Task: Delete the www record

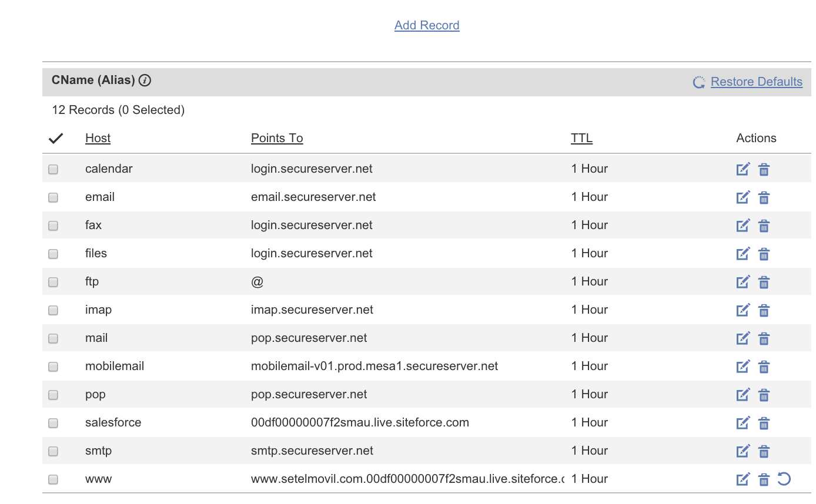Action: [764, 479]
